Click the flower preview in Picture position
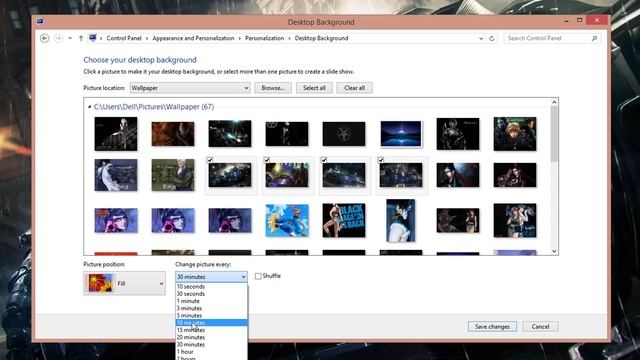Viewport: 640px width, 360px height. 100,283
